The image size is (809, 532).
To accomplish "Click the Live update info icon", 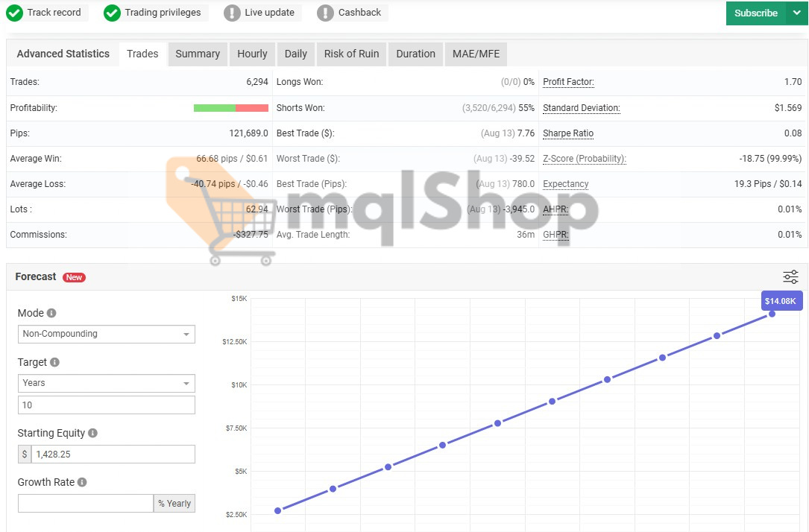I will tap(232, 12).
